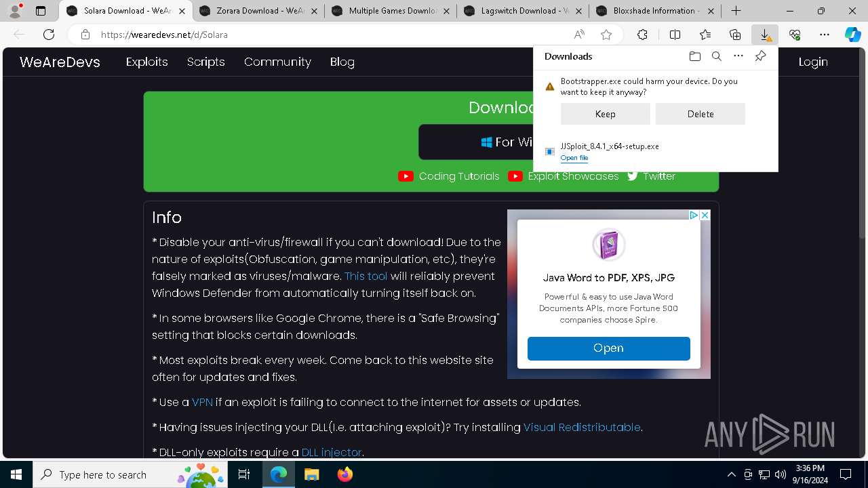The image size is (868, 488).
Task: Open the browser profile icon
Action: (x=15, y=11)
